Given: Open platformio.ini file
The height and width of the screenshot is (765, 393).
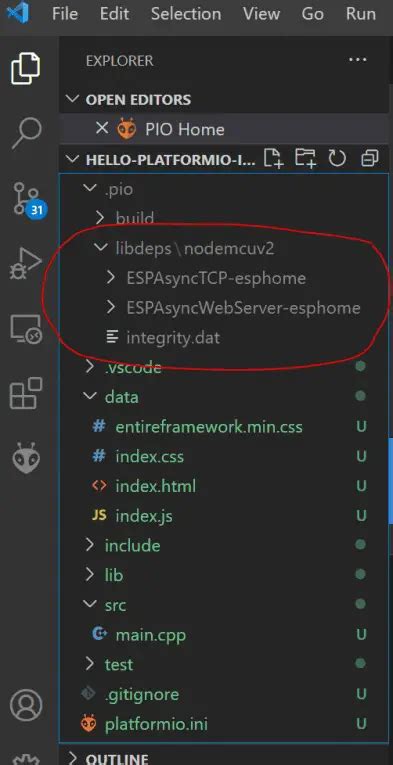Looking at the screenshot, I should 156,724.
